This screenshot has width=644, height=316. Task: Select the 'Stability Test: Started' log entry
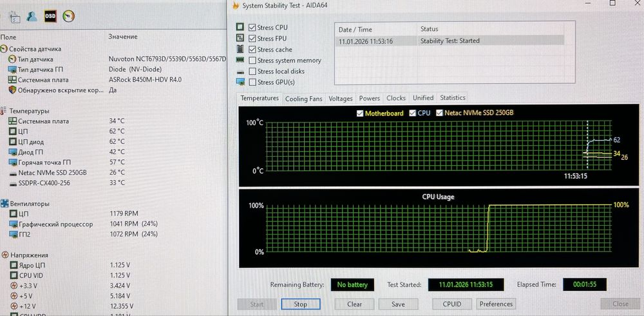450,41
